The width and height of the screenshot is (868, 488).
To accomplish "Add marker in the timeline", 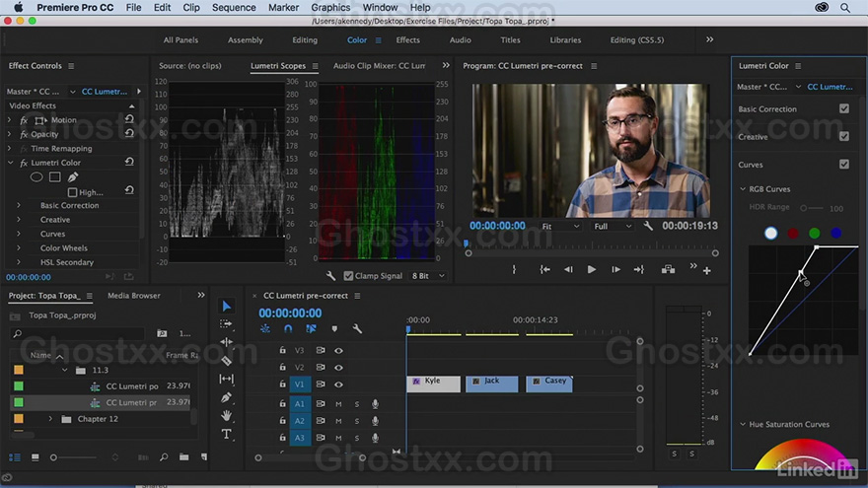I will pos(334,328).
